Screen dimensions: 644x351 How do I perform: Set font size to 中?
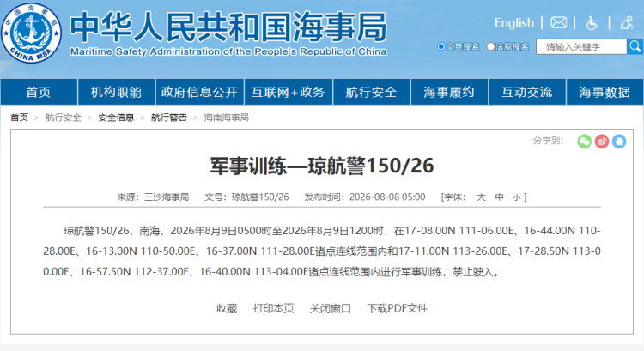pyautogui.click(x=499, y=197)
